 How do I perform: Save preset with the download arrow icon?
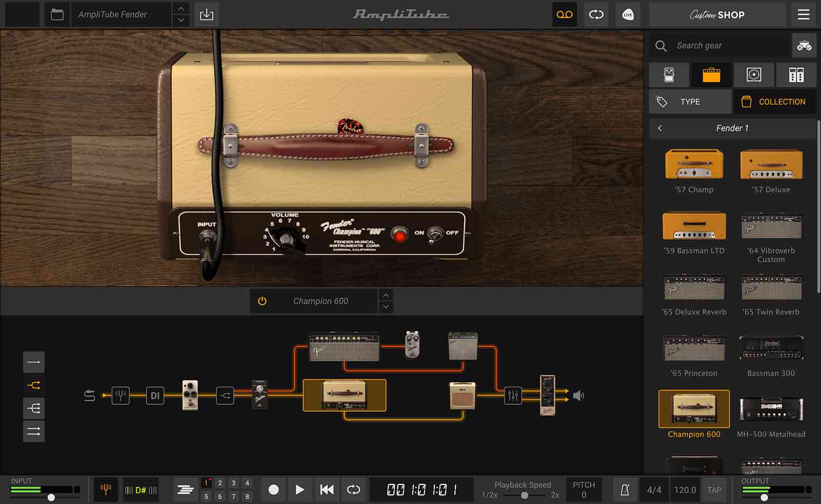[207, 14]
